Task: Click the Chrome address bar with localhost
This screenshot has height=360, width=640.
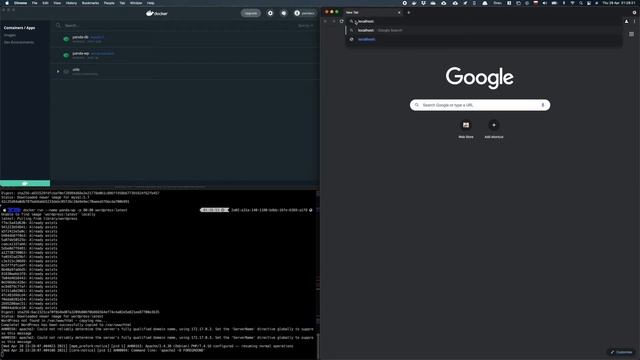Action: (484, 21)
